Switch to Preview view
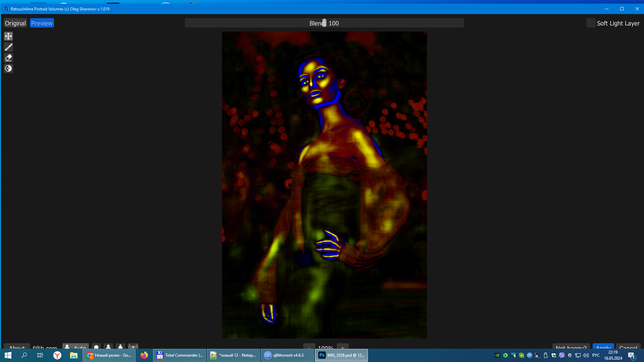Image resolution: width=644 pixels, height=362 pixels. (x=42, y=23)
